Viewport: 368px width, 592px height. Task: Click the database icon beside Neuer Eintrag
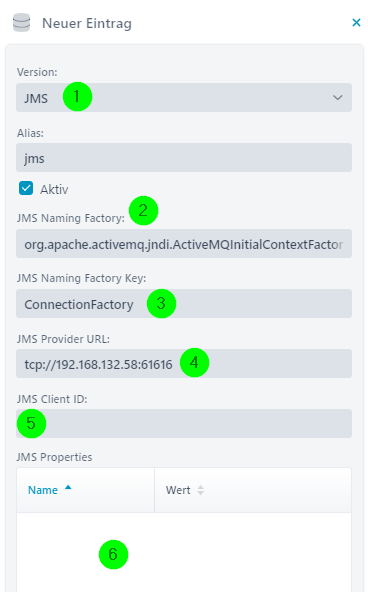[21, 23]
